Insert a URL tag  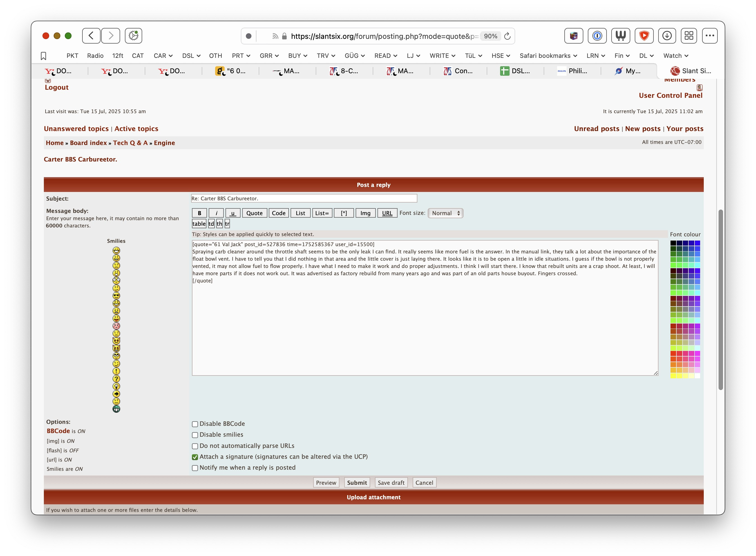point(387,213)
